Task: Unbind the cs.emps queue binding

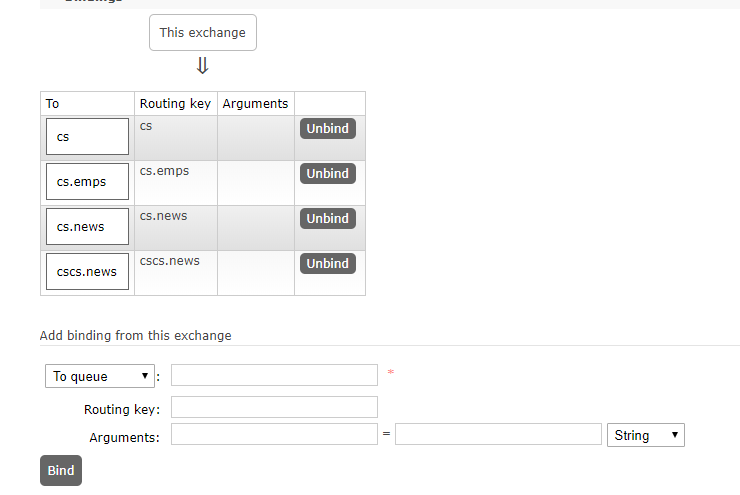Action: (327, 174)
